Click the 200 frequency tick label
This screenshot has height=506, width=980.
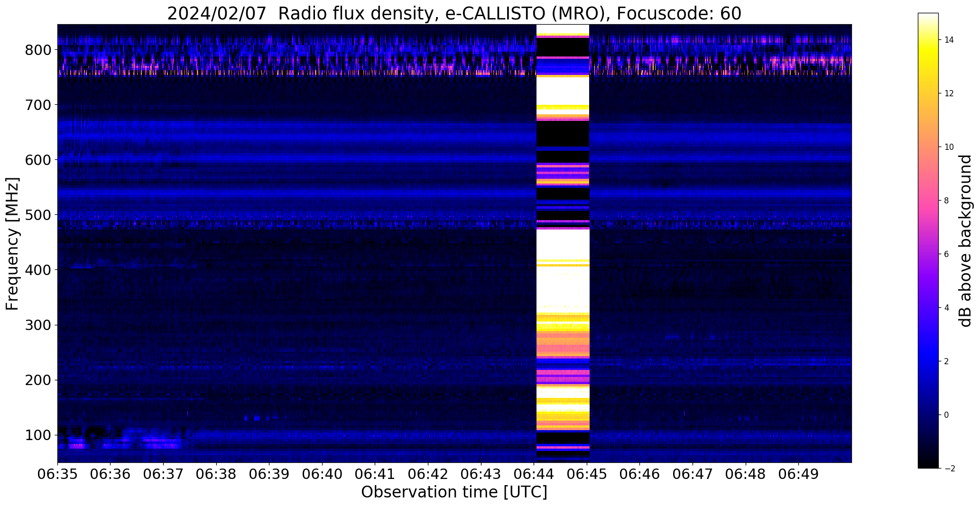(38, 380)
